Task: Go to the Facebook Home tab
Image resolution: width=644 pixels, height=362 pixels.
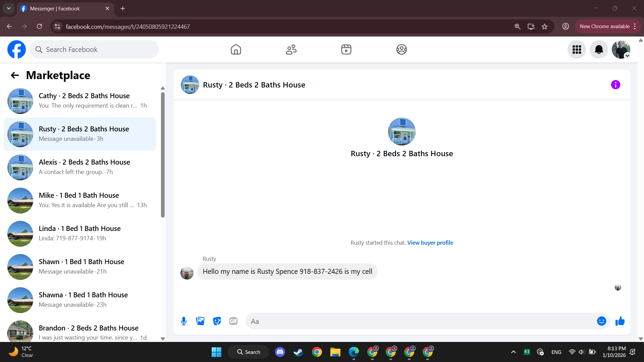Action: (236, 50)
